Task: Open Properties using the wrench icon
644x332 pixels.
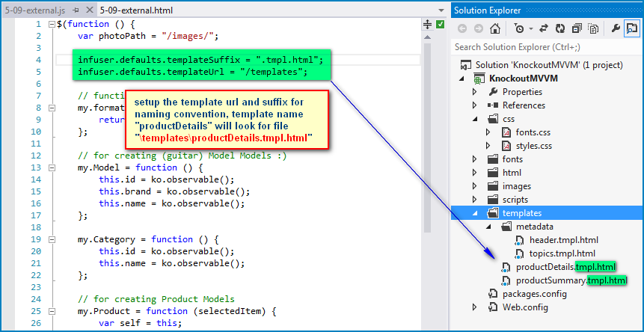Action: (x=616, y=28)
